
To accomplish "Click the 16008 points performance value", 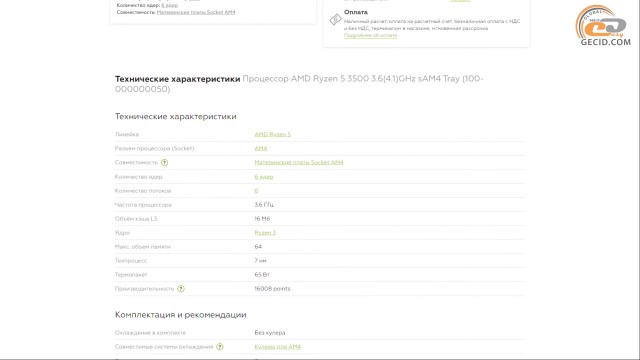I will pos(272,289).
